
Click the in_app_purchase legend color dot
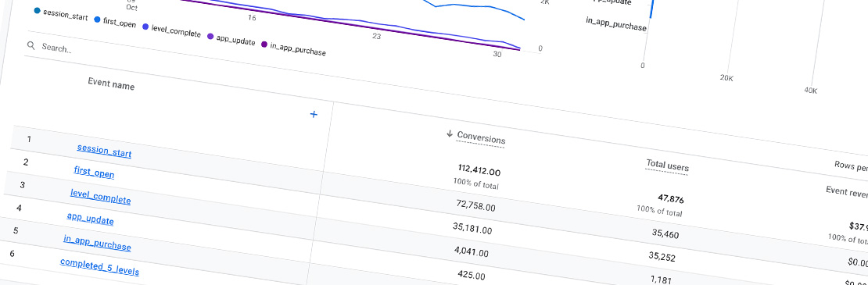tap(264, 44)
